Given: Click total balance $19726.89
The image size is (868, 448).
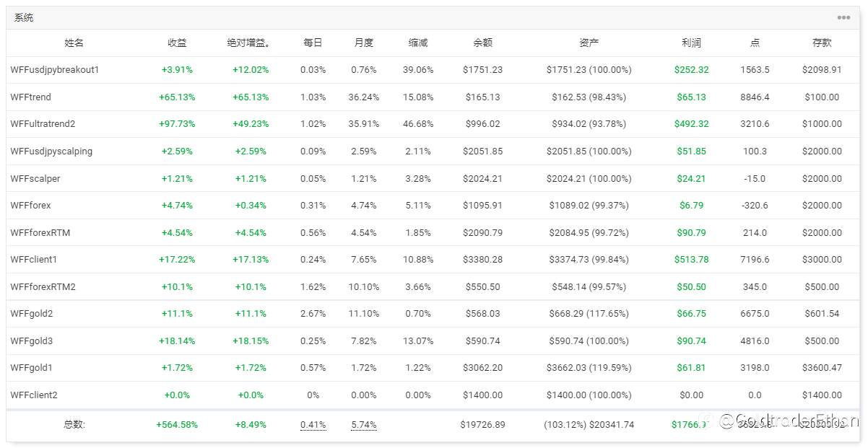Looking at the screenshot, I should [483, 425].
